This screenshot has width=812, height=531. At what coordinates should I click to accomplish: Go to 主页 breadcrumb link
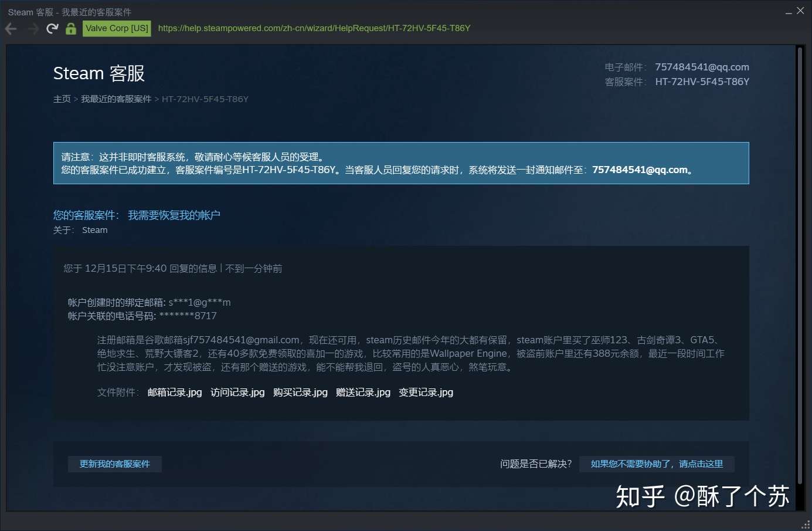62,99
